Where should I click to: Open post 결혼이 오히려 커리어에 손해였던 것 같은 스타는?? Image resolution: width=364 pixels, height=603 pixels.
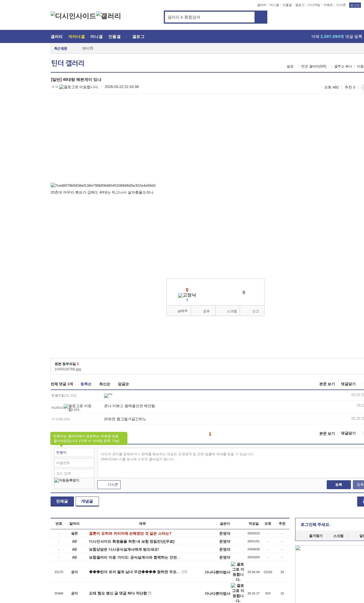(130, 534)
